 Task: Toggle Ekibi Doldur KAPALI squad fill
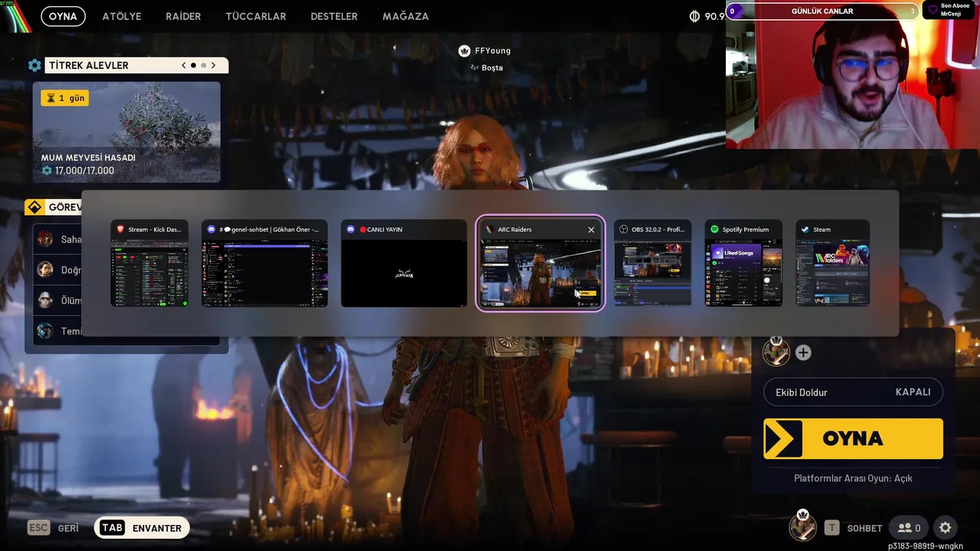[x=853, y=392]
